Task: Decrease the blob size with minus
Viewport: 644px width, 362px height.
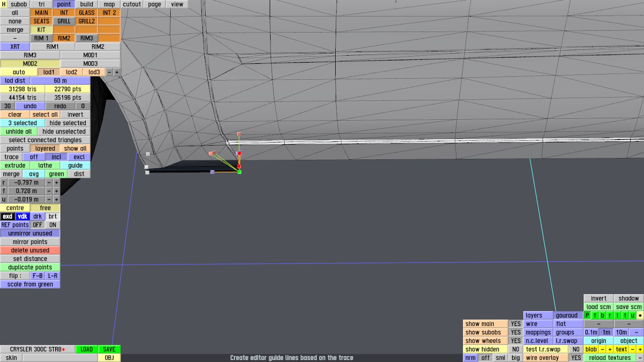Action: click(x=603, y=349)
